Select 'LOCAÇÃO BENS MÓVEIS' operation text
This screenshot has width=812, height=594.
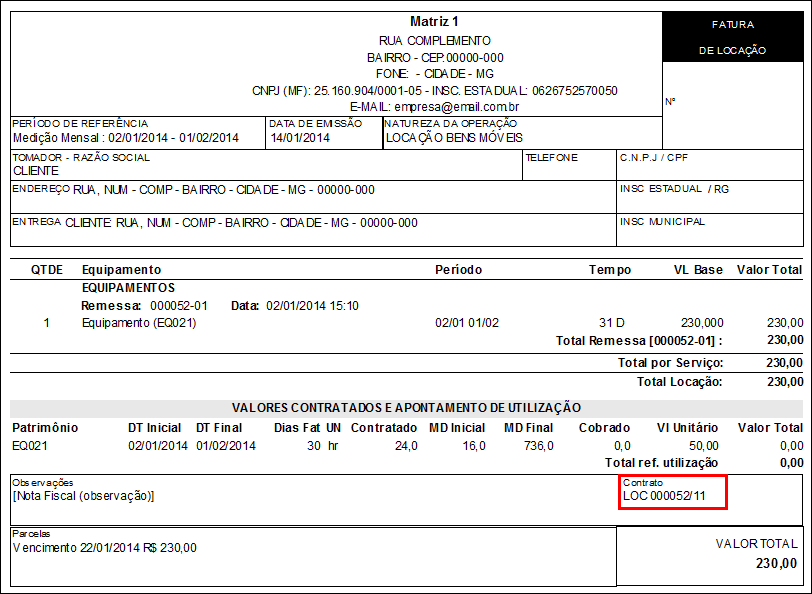(x=454, y=138)
